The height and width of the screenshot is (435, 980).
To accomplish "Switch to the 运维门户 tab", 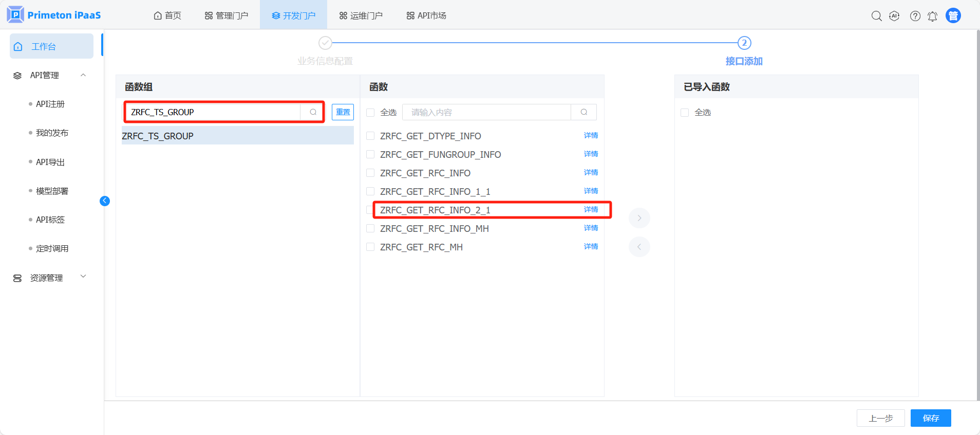I will tap(361, 15).
